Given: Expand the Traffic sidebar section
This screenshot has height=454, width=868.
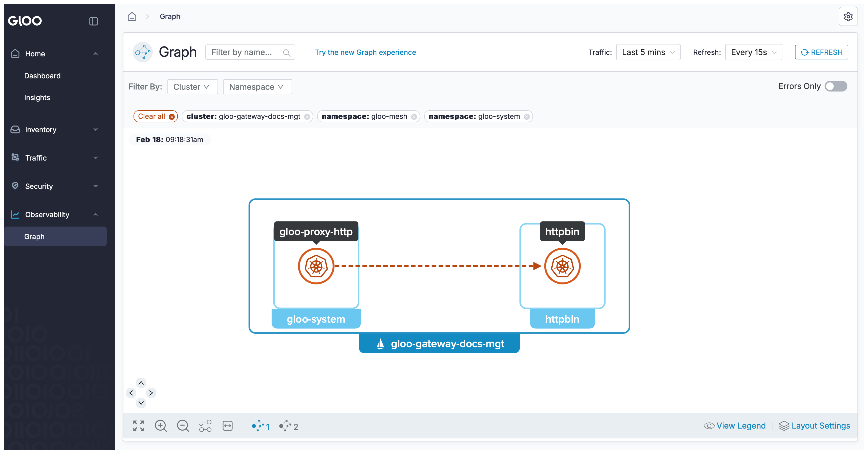Looking at the screenshot, I should coord(95,158).
